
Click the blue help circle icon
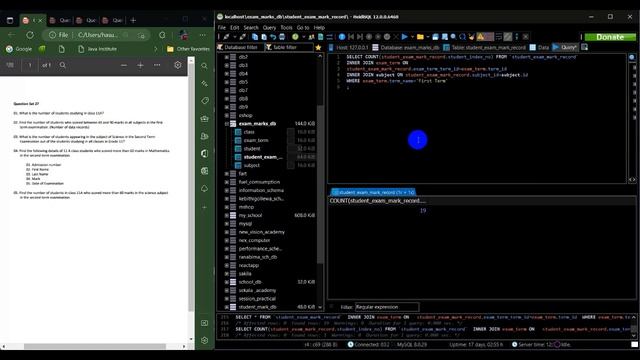tap(342, 37)
